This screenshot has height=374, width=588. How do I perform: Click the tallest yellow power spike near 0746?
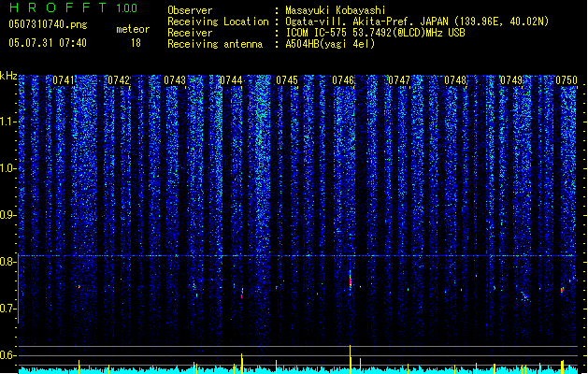(x=351, y=359)
